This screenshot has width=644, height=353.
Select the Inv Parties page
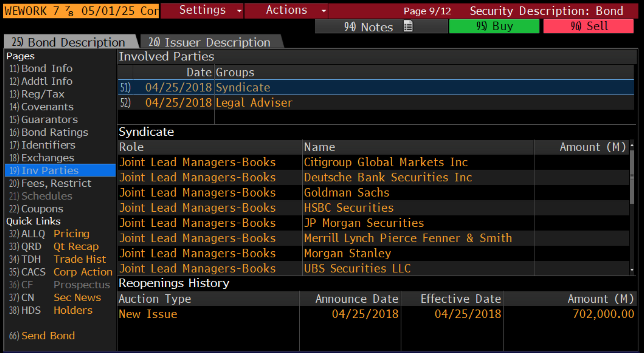[60, 170]
